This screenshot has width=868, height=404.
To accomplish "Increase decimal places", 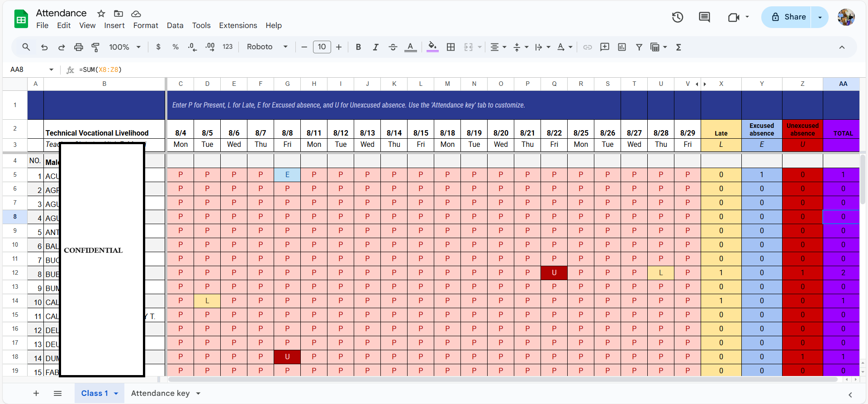I will pos(210,47).
